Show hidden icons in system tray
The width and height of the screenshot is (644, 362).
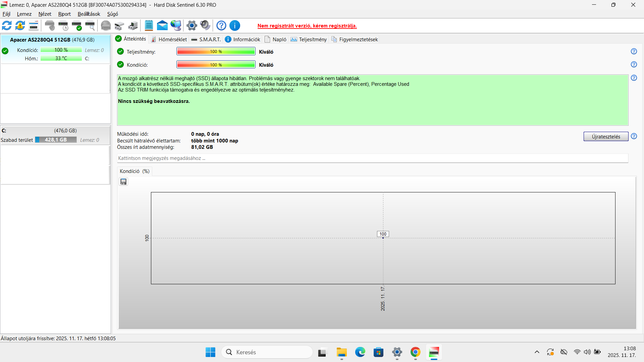pyautogui.click(x=537, y=352)
